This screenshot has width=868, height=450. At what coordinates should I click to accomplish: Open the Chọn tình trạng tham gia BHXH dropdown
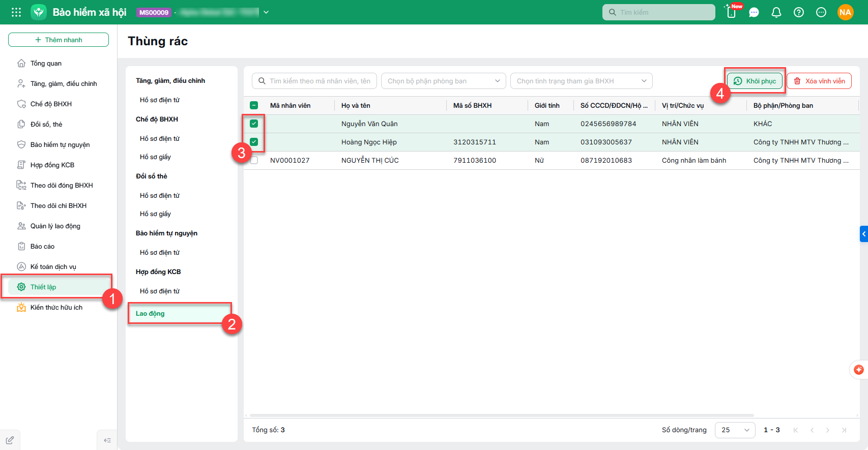pos(582,81)
